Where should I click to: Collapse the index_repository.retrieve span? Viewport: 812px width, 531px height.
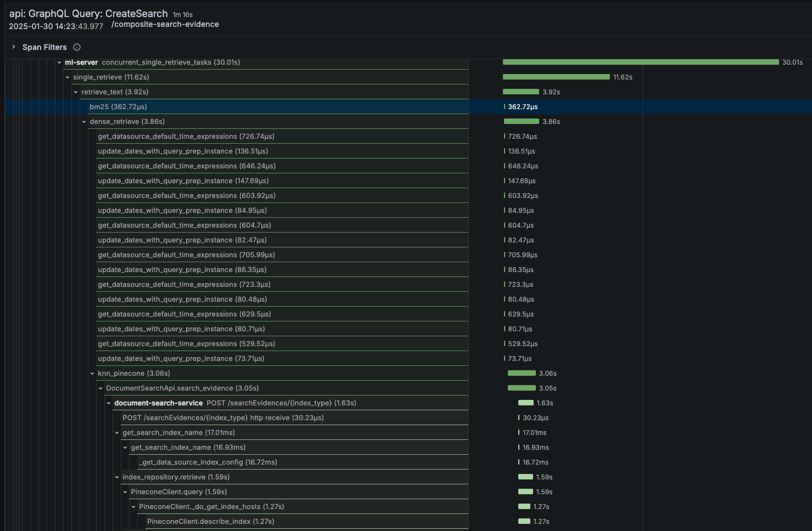pyautogui.click(x=117, y=477)
